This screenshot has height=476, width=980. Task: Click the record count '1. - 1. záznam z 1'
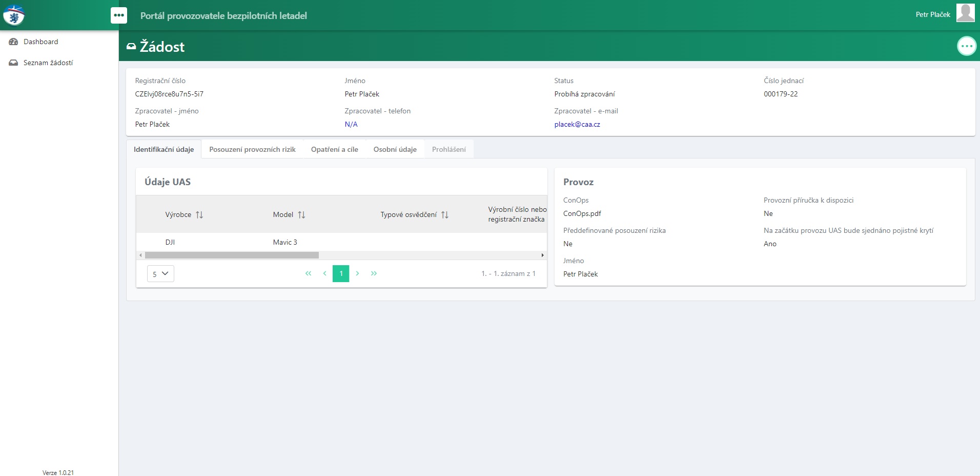pos(508,273)
